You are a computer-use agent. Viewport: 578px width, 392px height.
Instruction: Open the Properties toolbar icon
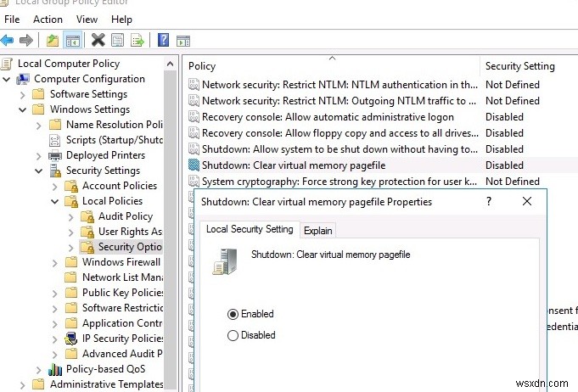point(118,40)
